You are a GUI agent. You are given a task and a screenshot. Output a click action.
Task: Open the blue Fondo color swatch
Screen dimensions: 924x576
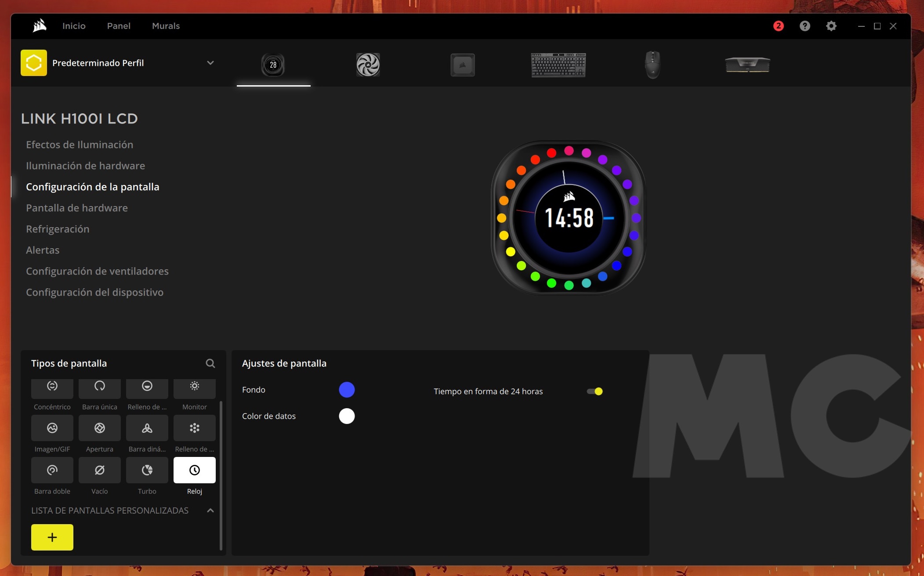pyautogui.click(x=347, y=390)
